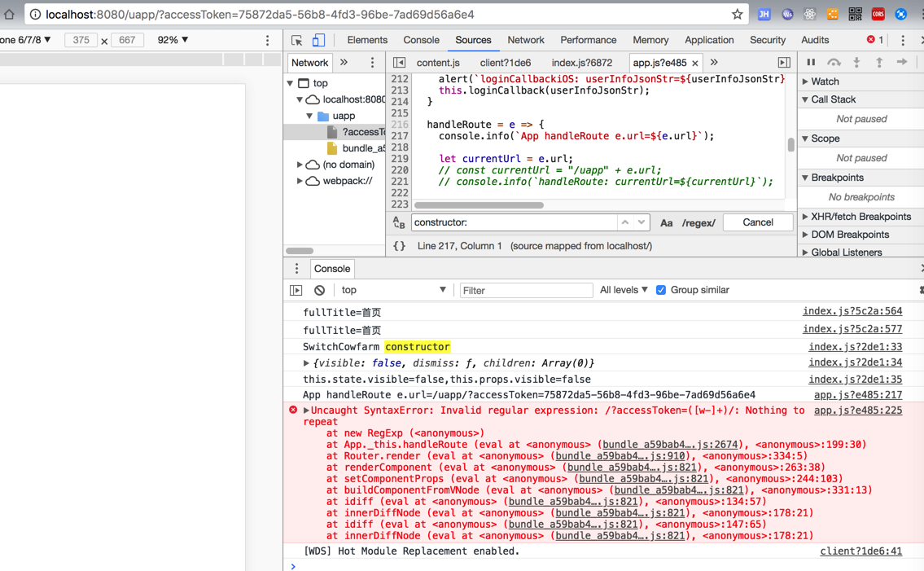The height and width of the screenshot is (571, 924).
Task: Hide the file navigator pane icon
Action: click(399, 63)
